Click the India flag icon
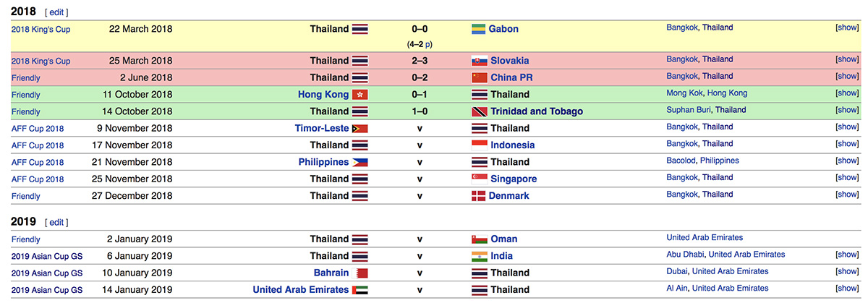 click(479, 256)
